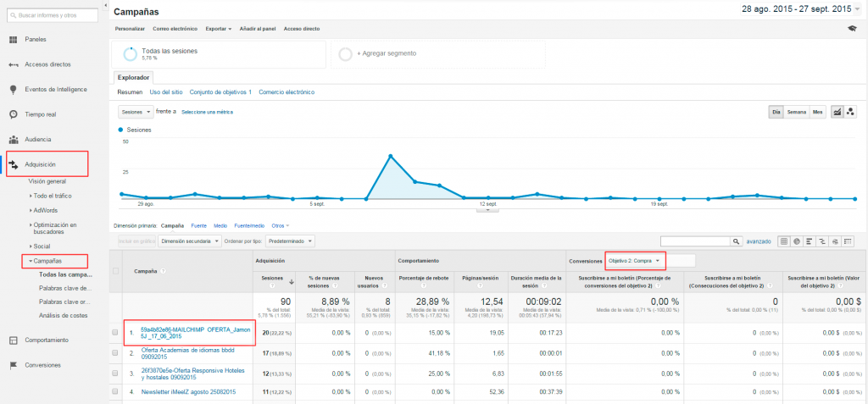Switch to Conjunto de objetivos 1 tab
The image size is (868, 404).
click(220, 91)
